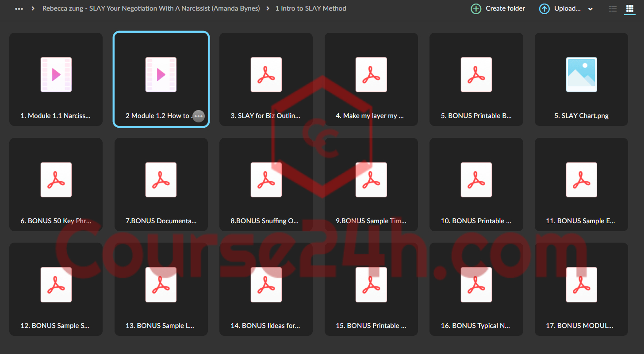Select the PDF 12. BONUS Sample S...
Viewport: 644px width, 354px height.
click(56, 289)
